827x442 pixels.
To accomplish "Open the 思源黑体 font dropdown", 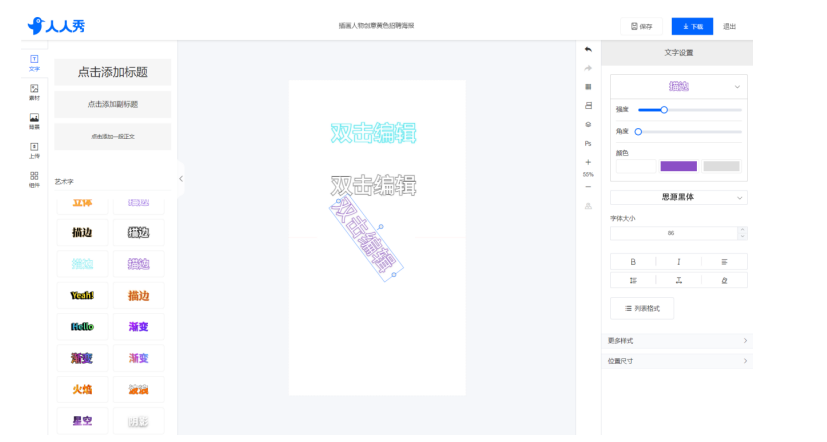I will click(x=679, y=197).
